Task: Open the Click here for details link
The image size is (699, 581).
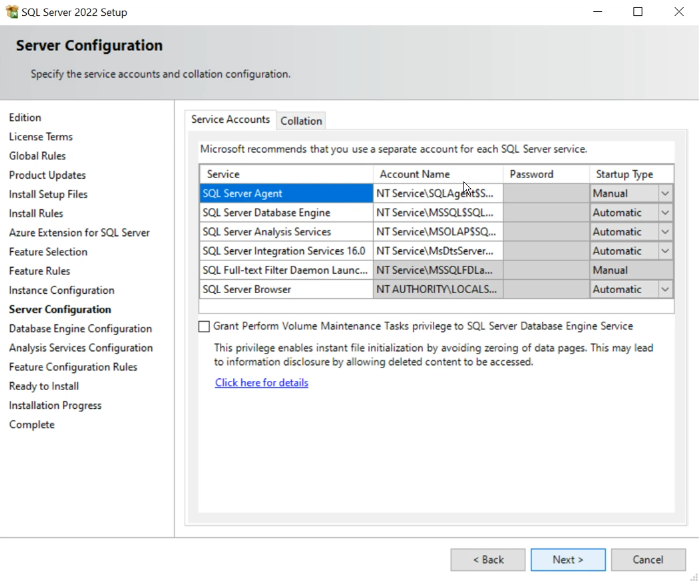Action: coord(262,383)
